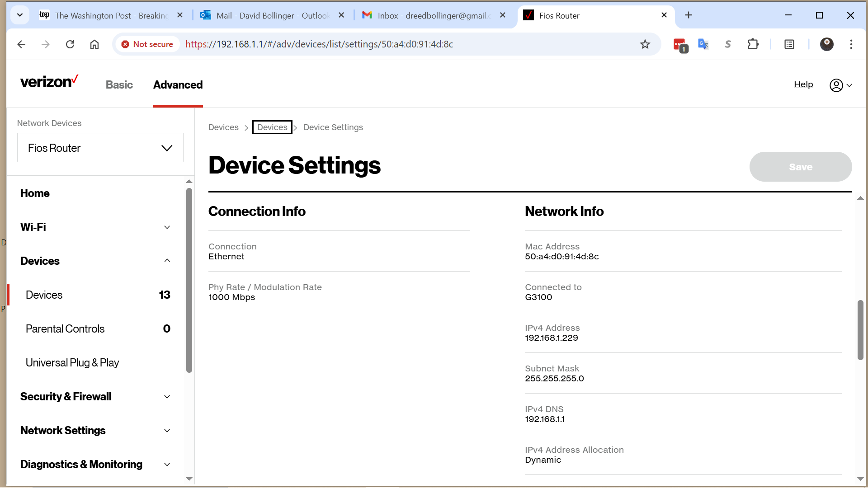This screenshot has height=488, width=868.
Task: Collapse the Devices sidebar section
Action: (x=95, y=261)
